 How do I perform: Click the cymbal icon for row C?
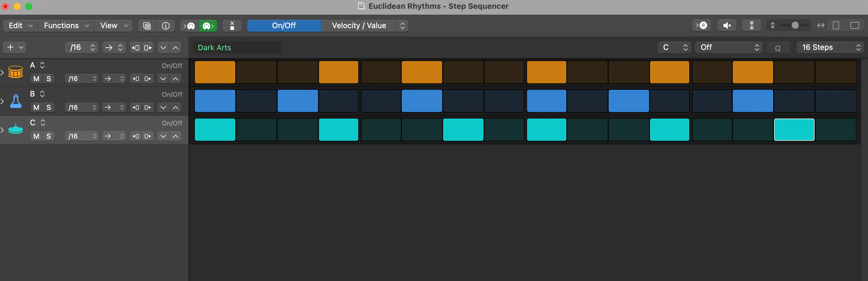pos(16,129)
